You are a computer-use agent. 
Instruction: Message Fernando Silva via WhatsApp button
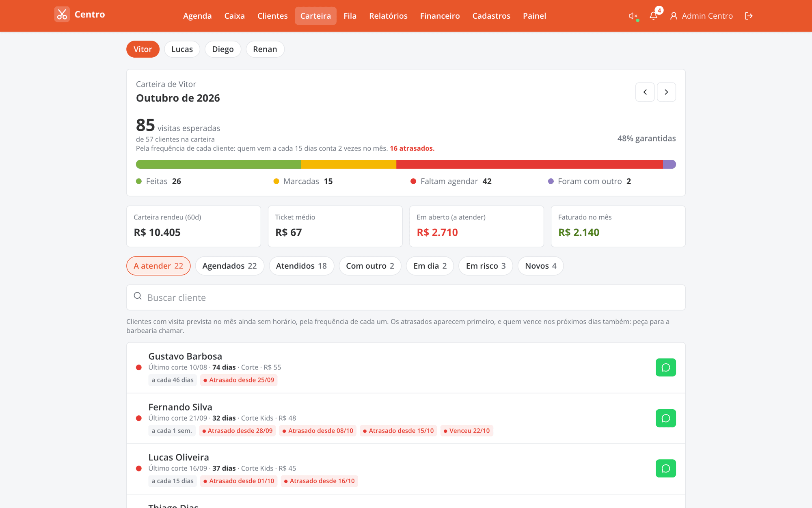tap(666, 418)
